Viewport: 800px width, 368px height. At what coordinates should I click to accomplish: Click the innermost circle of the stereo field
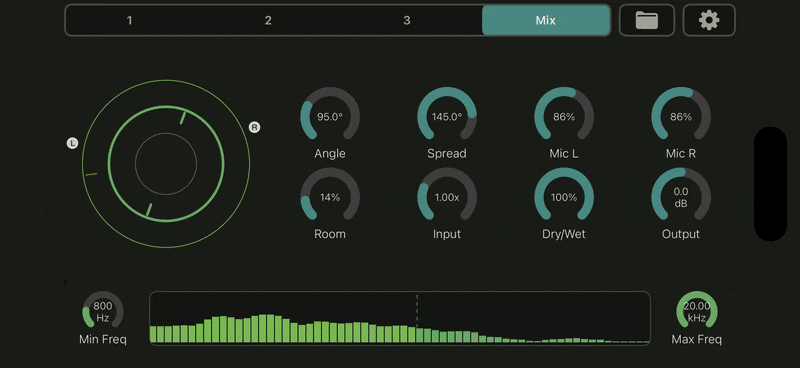click(x=166, y=163)
